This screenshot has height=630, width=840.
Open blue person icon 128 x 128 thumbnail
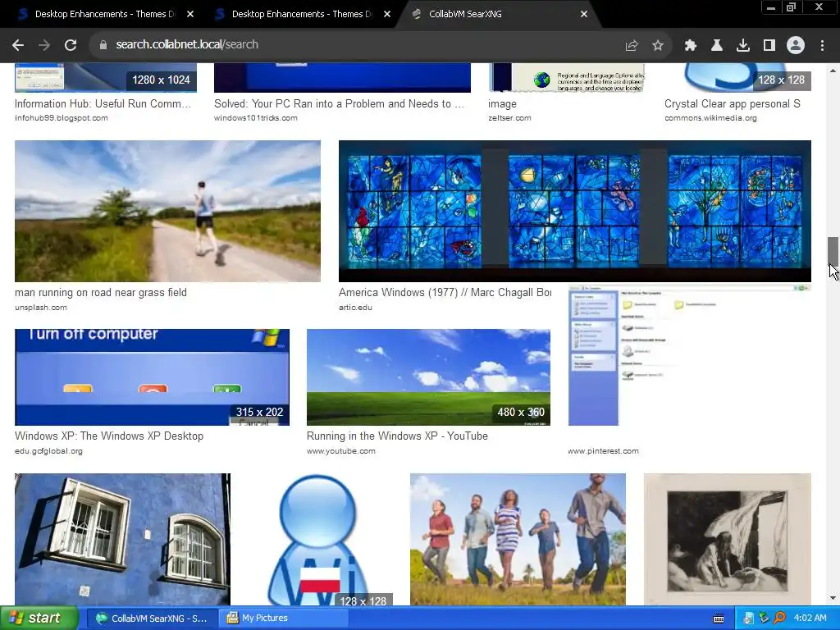[x=321, y=539]
